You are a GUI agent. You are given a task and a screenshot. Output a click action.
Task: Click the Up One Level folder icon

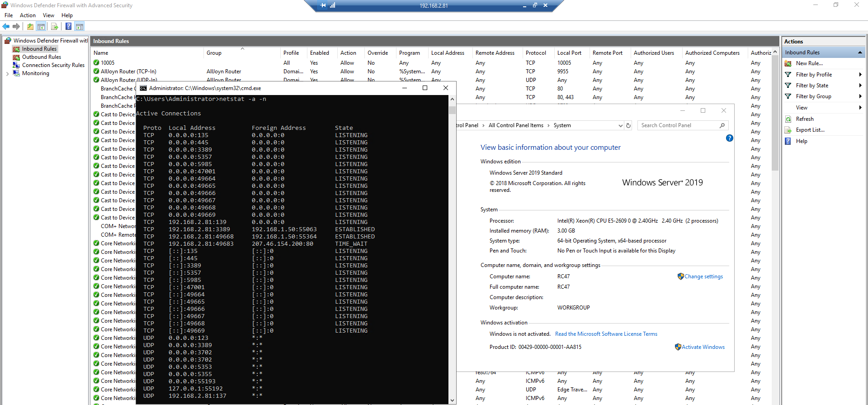point(30,26)
